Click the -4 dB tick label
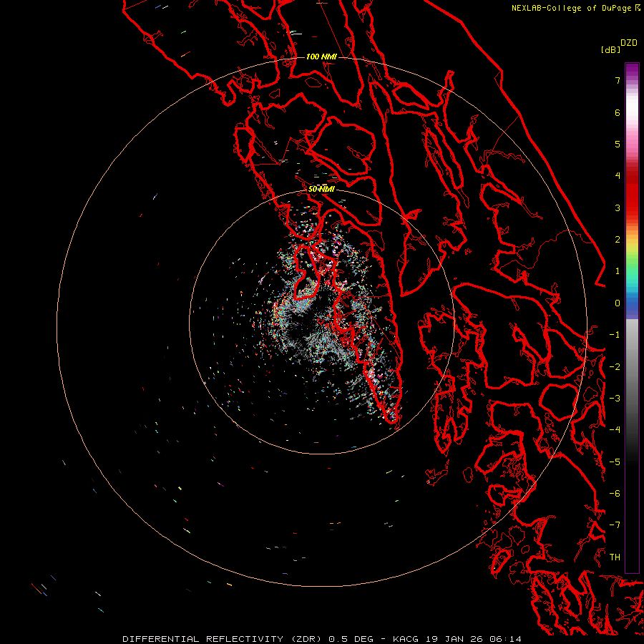Image resolution: width=644 pixels, height=644 pixels. pos(615,430)
